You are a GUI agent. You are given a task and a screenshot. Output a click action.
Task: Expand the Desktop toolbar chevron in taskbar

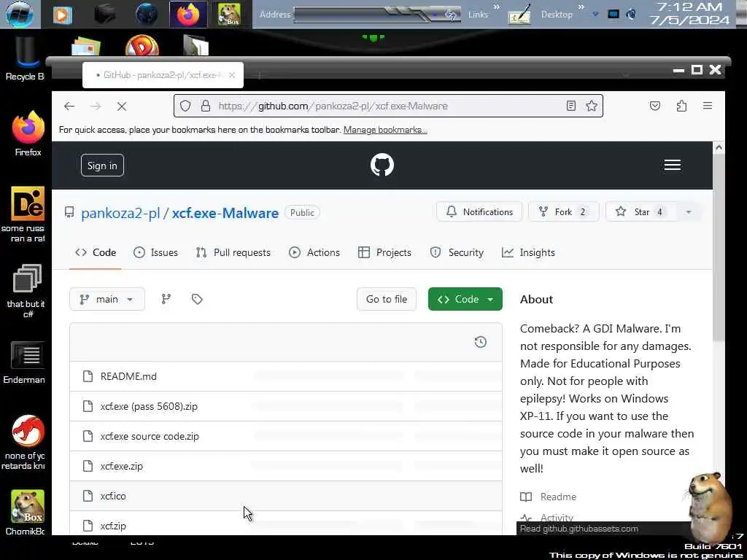[581, 7]
